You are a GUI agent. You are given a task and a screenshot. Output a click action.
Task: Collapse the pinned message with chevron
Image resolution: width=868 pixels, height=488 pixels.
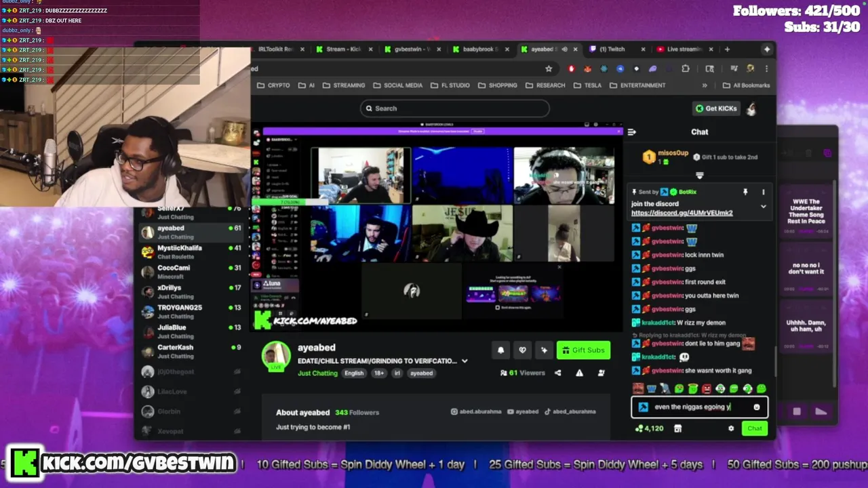[x=763, y=206]
